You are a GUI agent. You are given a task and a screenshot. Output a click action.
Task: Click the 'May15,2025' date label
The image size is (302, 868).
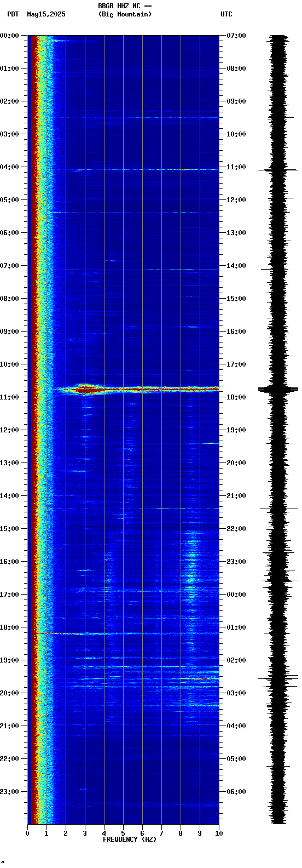(46, 14)
